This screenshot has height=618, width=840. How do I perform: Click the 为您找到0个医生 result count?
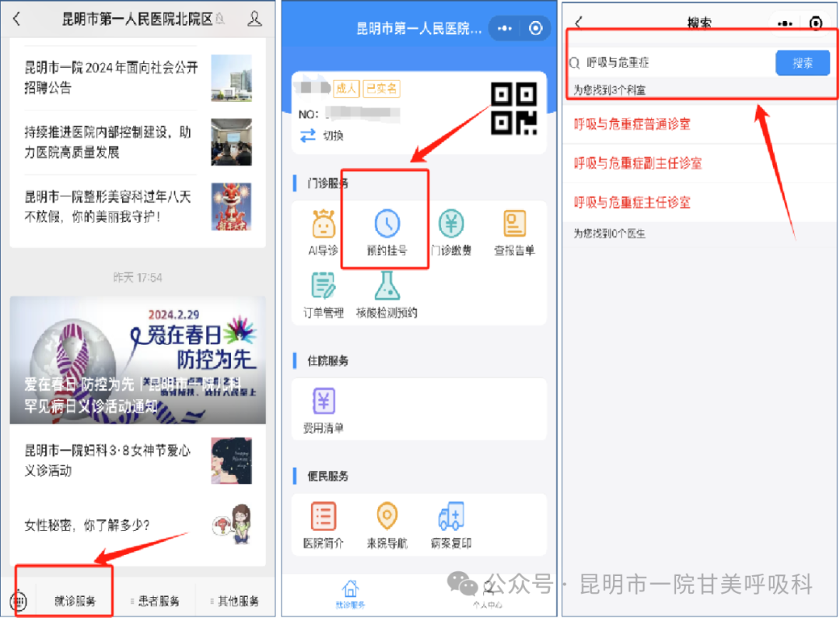[609, 234]
